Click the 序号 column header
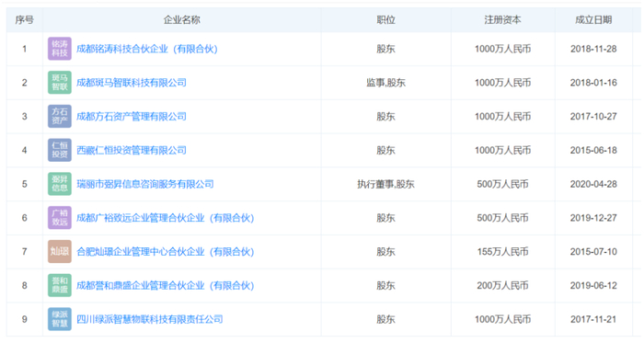The width and height of the screenshot is (644, 343). tap(24, 19)
